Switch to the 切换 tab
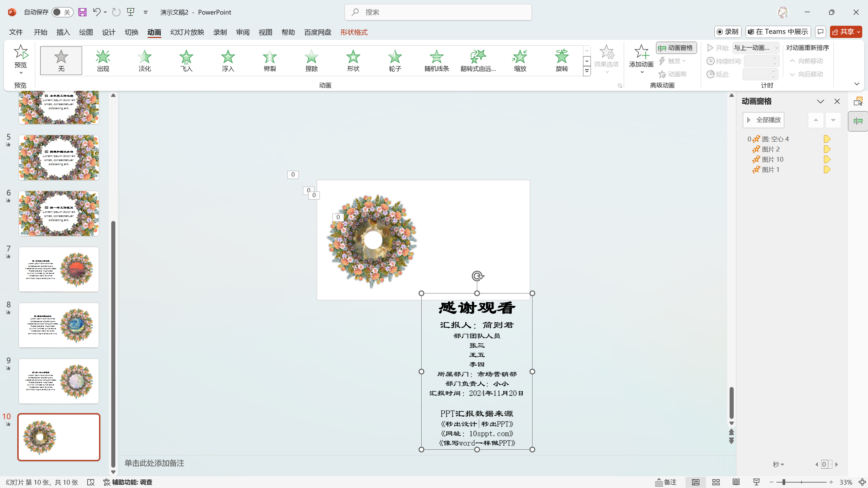Viewport: 868px width, 488px height. (x=132, y=32)
